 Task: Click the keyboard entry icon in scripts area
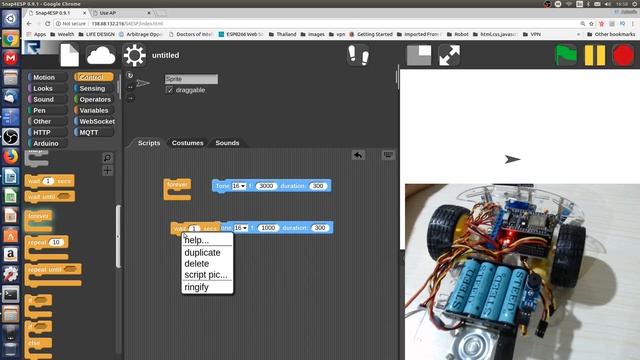tap(388, 155)
